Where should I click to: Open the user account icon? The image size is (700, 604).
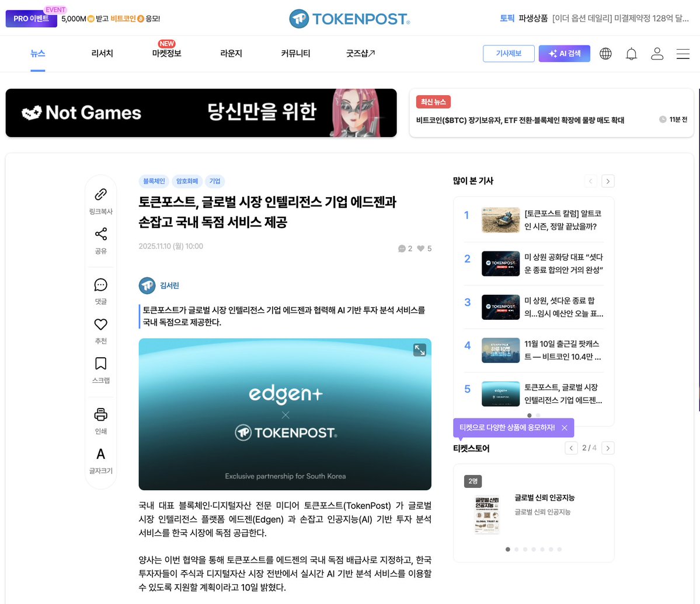pos(657,54)
